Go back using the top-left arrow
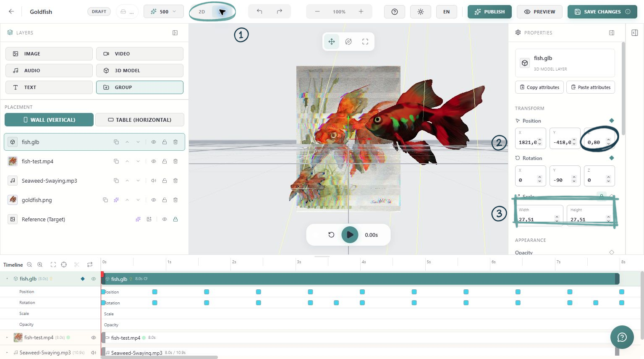The image size is (644, 359). [x=11, y=12]
